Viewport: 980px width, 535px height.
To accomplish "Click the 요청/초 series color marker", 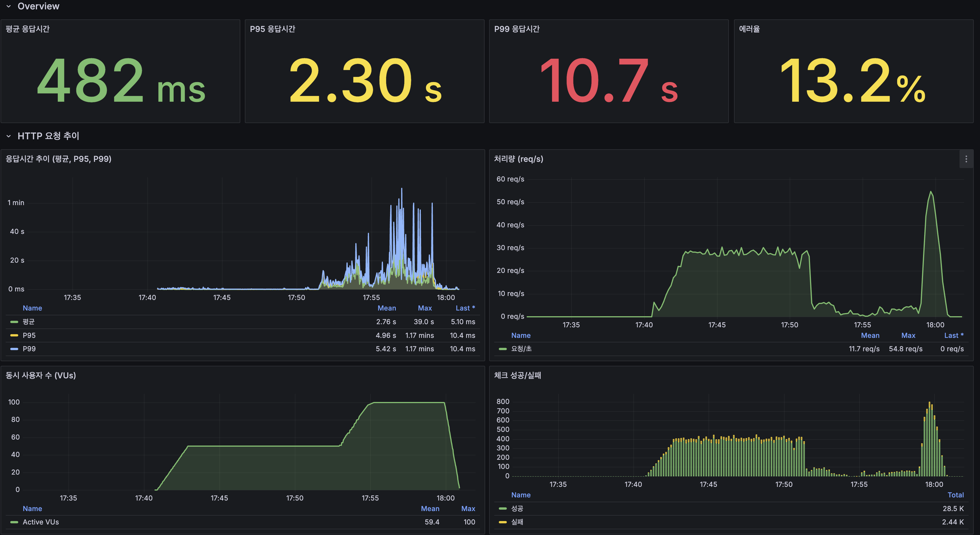I will (x=503, y=349).
